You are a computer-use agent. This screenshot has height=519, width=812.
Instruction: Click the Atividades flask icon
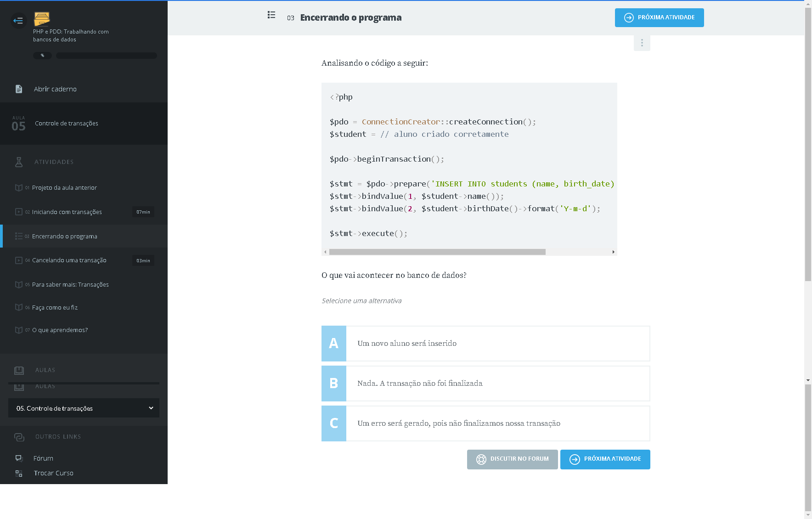(19, 162)
